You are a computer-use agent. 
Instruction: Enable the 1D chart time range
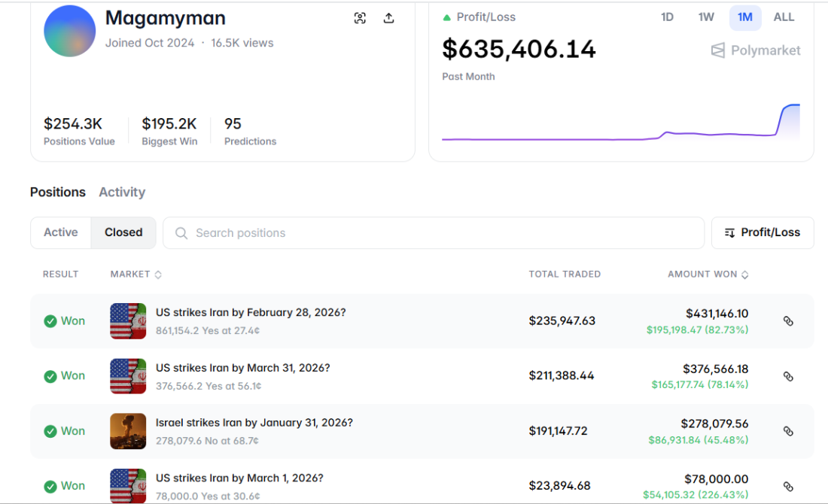click(x=667, y=17)
